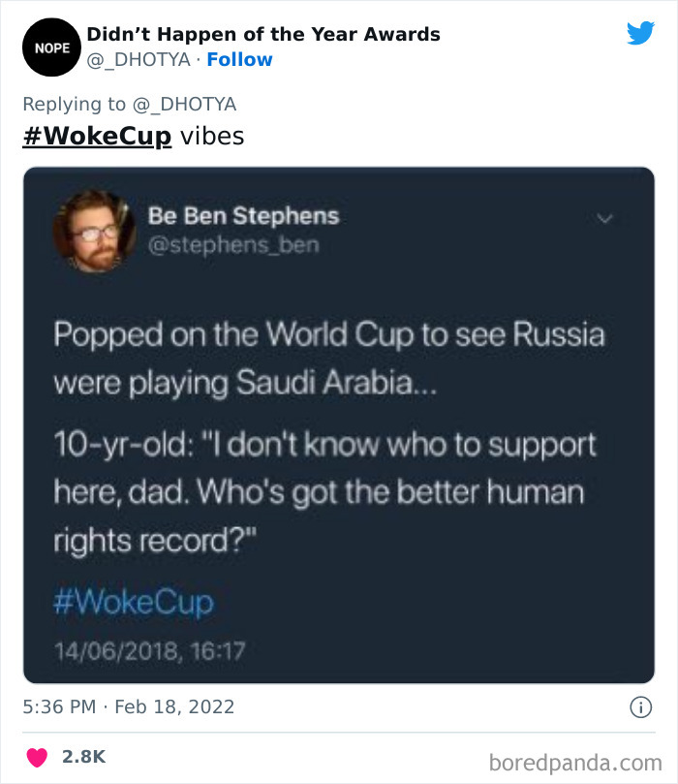This screenshot has width=678, height=784.
Task: Click the Twitter bird logo
Action: pos(640,33)
